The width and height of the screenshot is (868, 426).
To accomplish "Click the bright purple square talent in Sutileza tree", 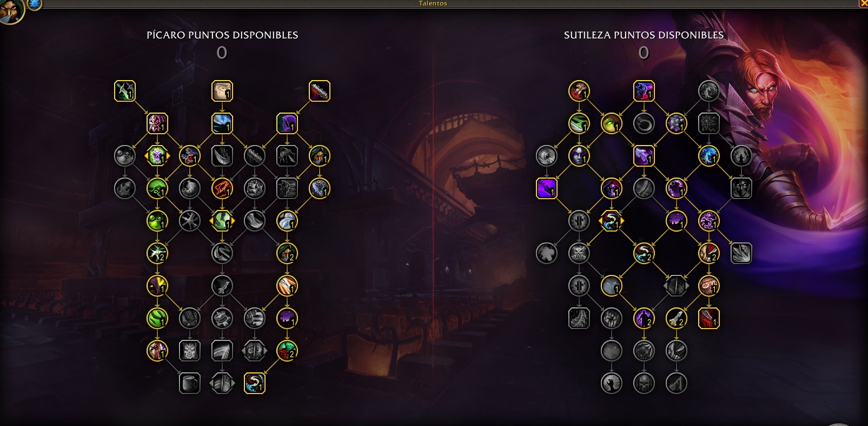I will (546, 188).
